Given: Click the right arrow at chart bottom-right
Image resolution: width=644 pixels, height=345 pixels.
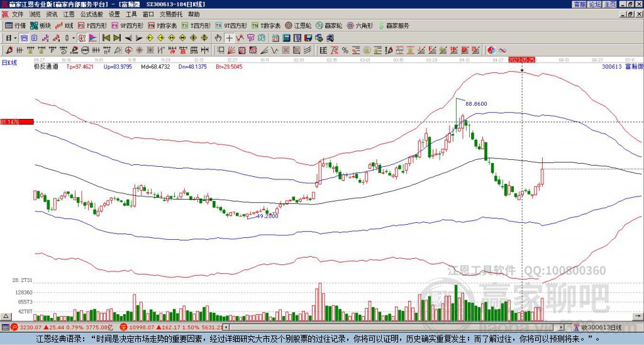Looking at the screenshot, I should point(638,316).
